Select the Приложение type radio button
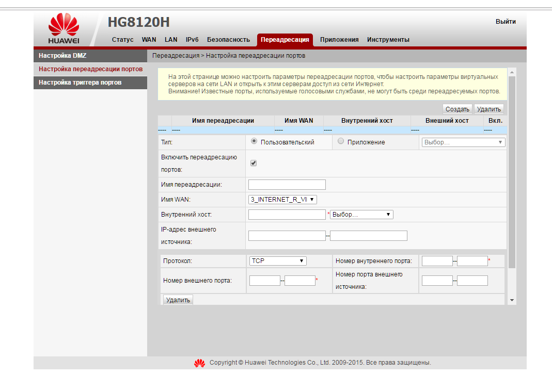This screenshot has height=392, width=552. [x=340, y=141]
